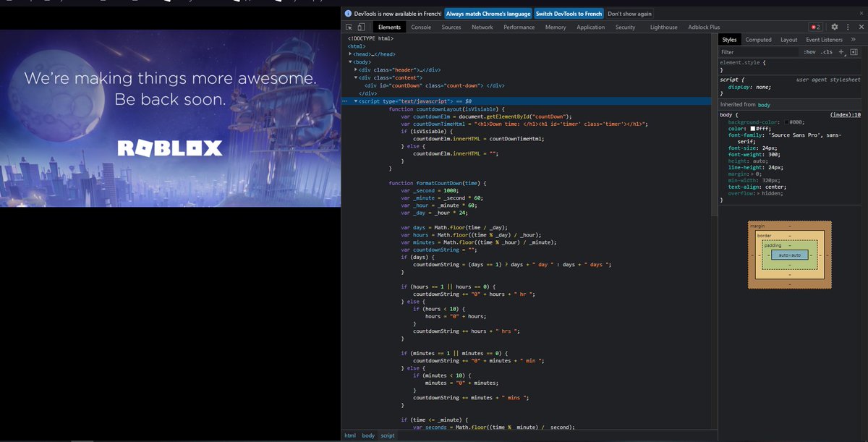The width and height of the screenshot is (868, 442).
Task: Collapse the body element node
Action: point(350,61)
